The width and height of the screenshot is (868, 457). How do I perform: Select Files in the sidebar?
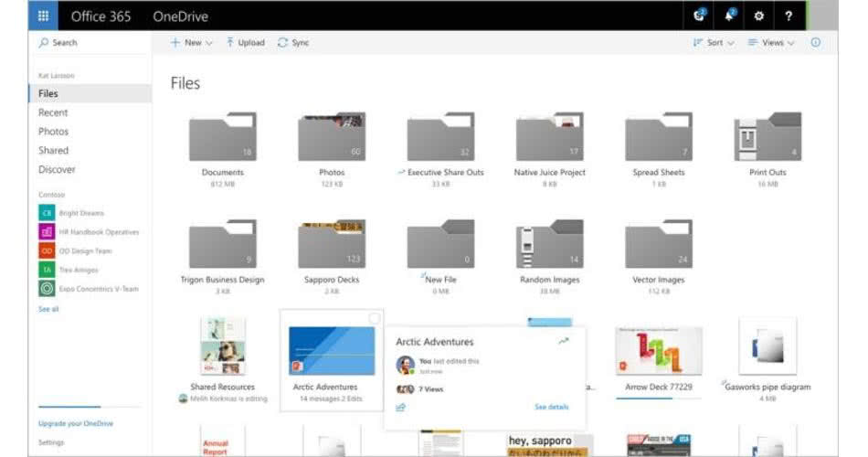pyautogui.click(x=90, y=93)
